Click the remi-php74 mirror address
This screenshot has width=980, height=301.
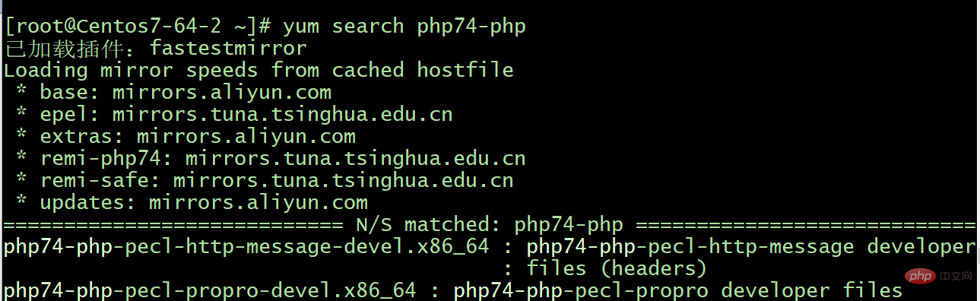(356, 159)
